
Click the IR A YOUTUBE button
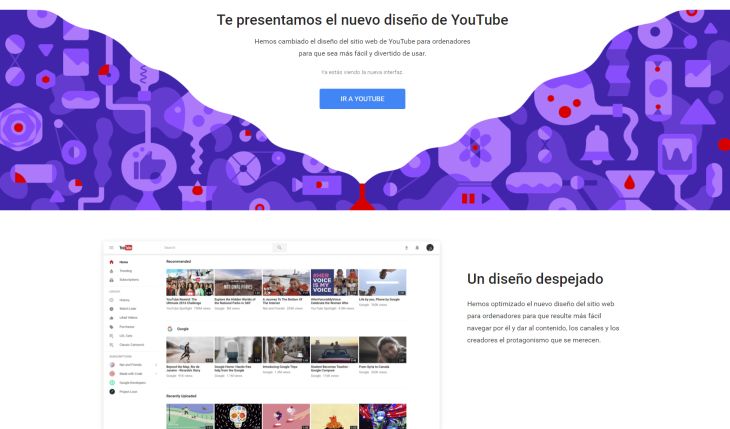(x=362, y=99)
